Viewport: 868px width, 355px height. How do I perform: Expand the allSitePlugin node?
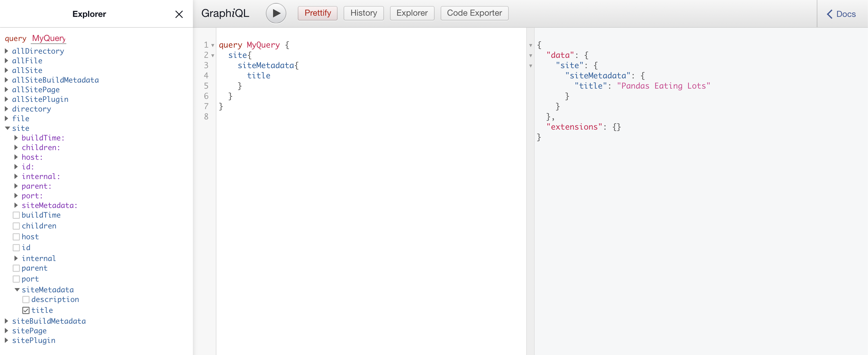[x=6, y=99]
